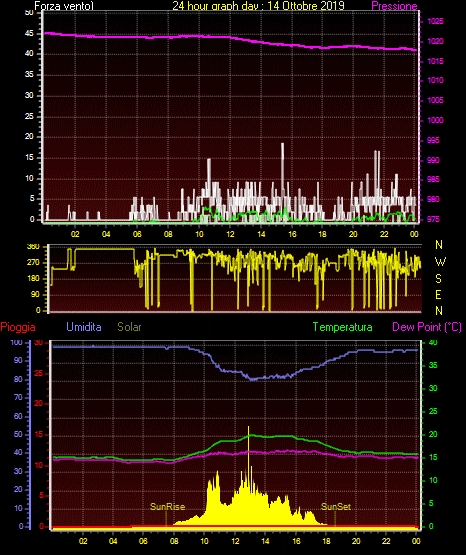
Task: Select the "24 hour graph day : 14 Ottobre 2019" heading
Action: pyautogui.click(x=258, y=6)
